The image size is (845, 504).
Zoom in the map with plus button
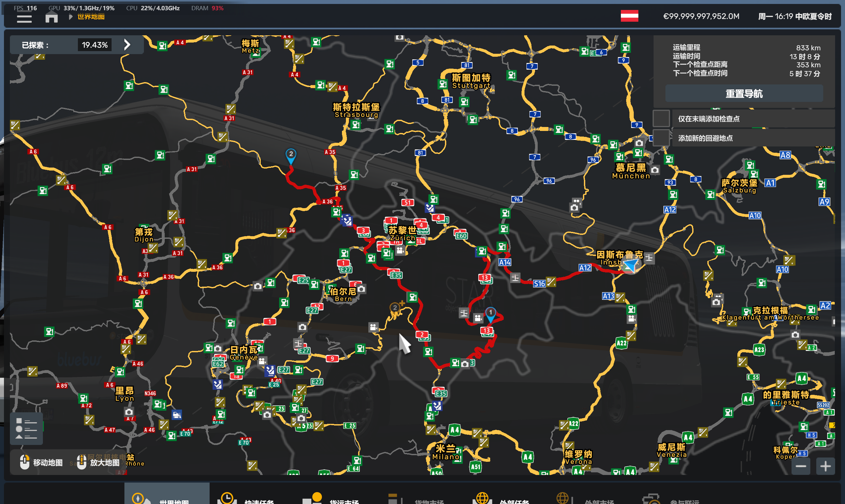click(x=825, y=466)
